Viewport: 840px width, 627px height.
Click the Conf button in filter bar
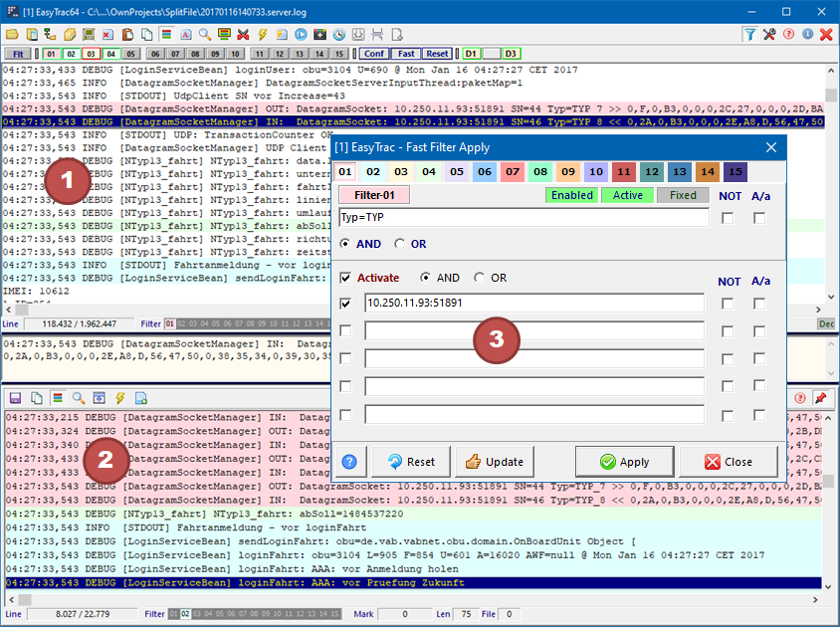coord(374,54)
